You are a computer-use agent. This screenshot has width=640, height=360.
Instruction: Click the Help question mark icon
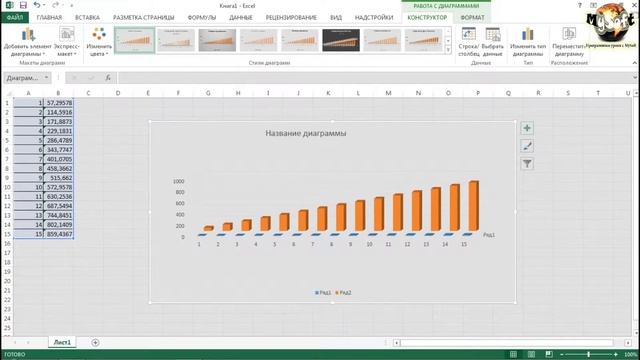[x=580, y=5]
